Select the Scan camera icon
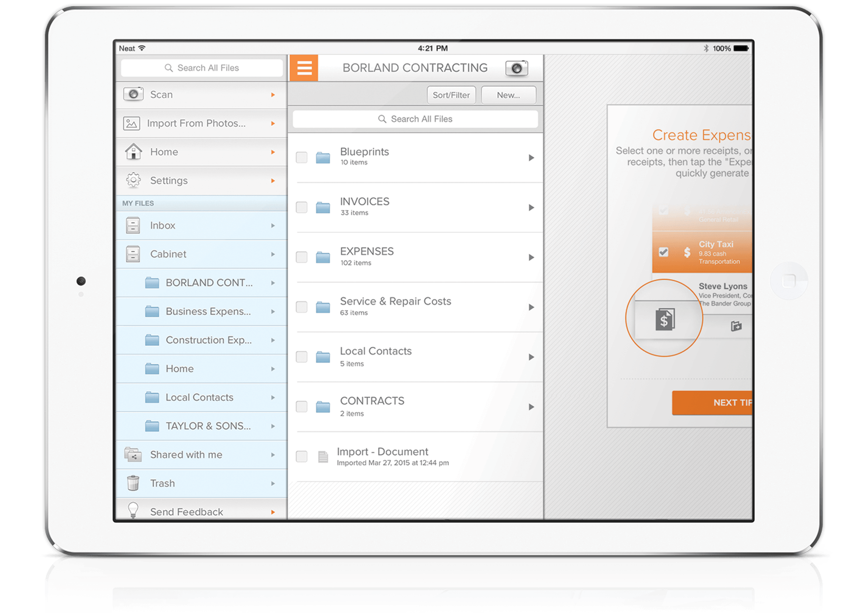 (133, 95)
